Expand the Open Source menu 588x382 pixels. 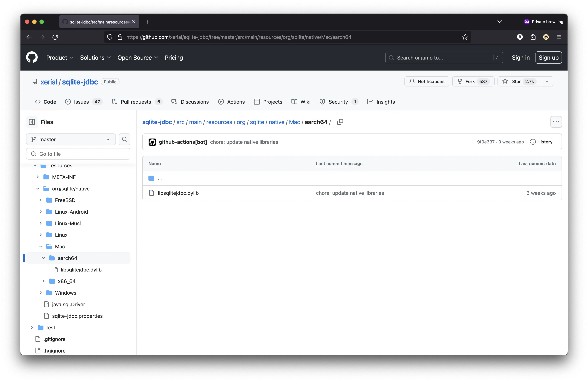point(138,58)
